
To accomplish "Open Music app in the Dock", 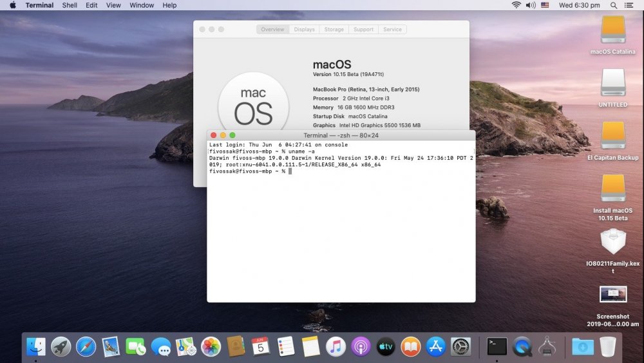I will (x=336, y=346).
